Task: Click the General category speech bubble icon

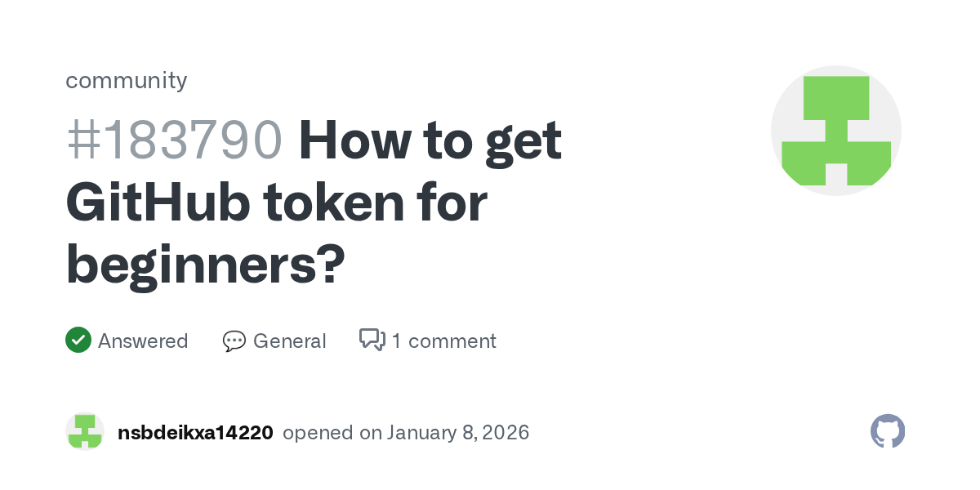Action: [x=234, y=341]
